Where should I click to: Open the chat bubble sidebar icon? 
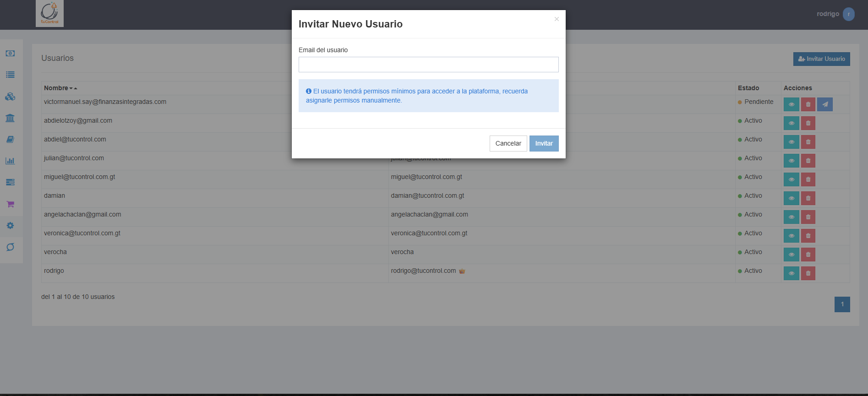pos(10,247)
